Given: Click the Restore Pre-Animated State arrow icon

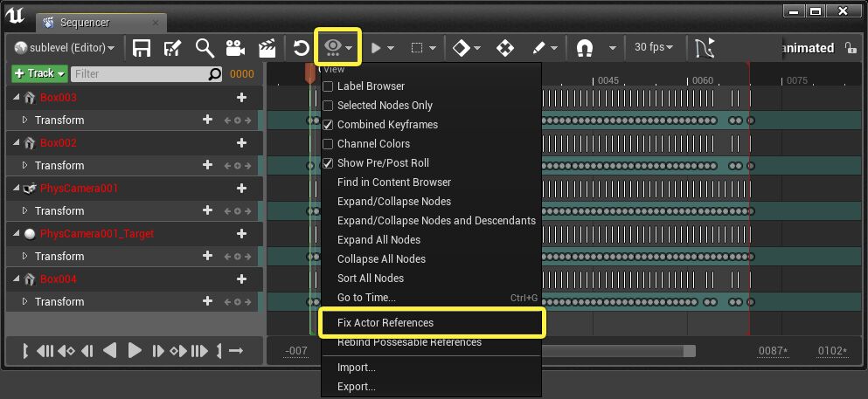Looking at the screenshot, I should click(302, 48).
